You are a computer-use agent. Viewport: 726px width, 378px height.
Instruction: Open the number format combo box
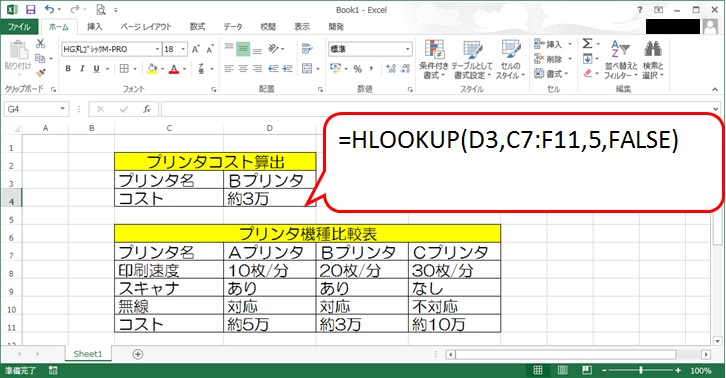370,49
